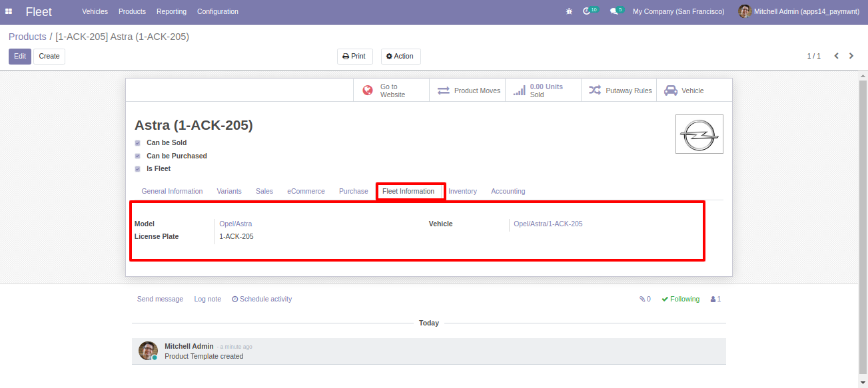This screenshot has height=388, width=868.
Task: Open the conversations chat icon
Action: [x=614, y=11]
